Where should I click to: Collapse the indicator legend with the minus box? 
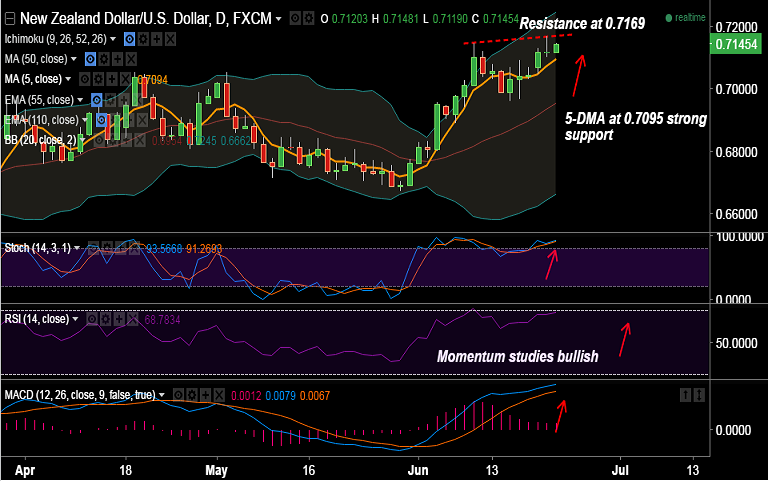(x=10, y=19)
